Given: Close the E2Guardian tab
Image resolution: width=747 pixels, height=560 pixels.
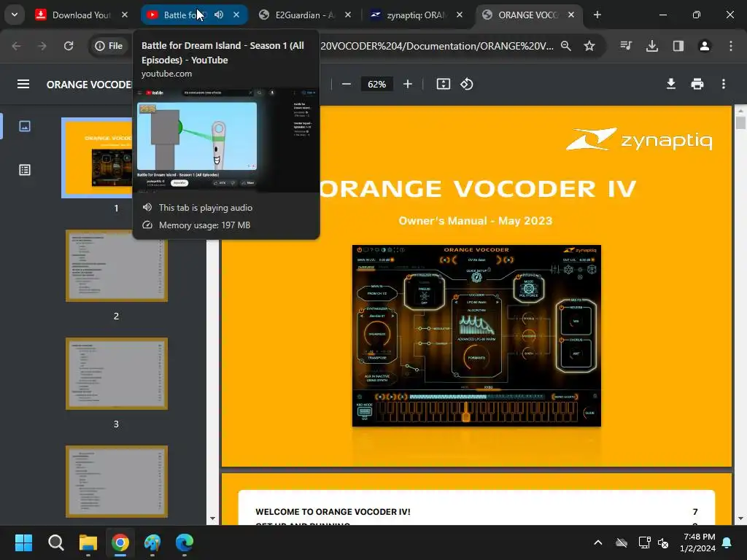Looking at the screenshot, I should click(348, 15).
